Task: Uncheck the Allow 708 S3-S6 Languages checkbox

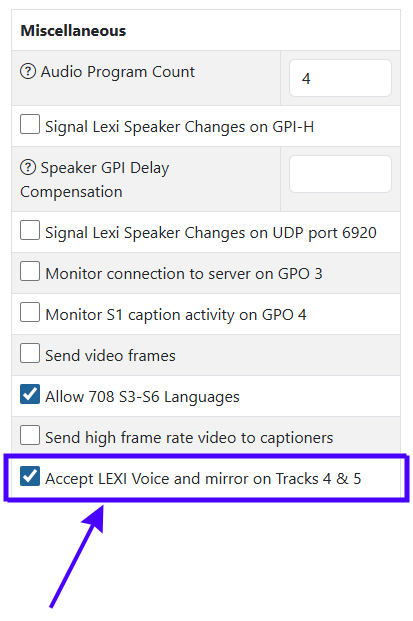Action: point(30,394)
